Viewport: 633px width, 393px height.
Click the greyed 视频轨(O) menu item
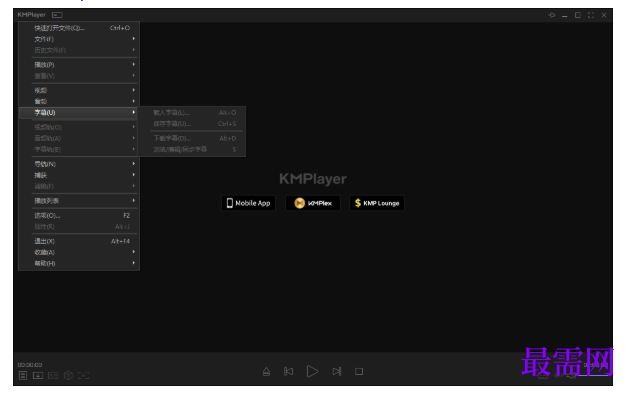[79, 127]
